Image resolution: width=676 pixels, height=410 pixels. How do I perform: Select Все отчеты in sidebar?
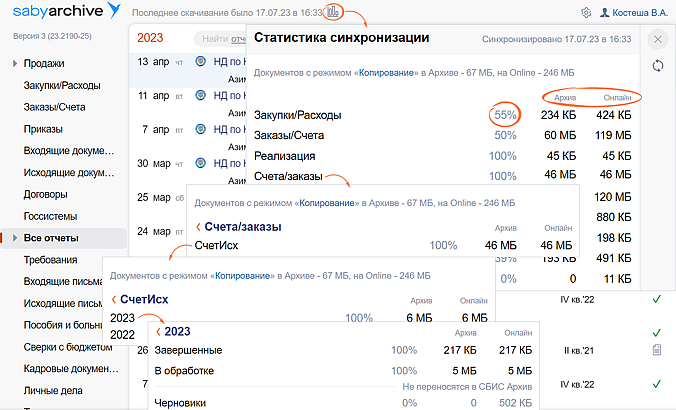tap(51, 238)
